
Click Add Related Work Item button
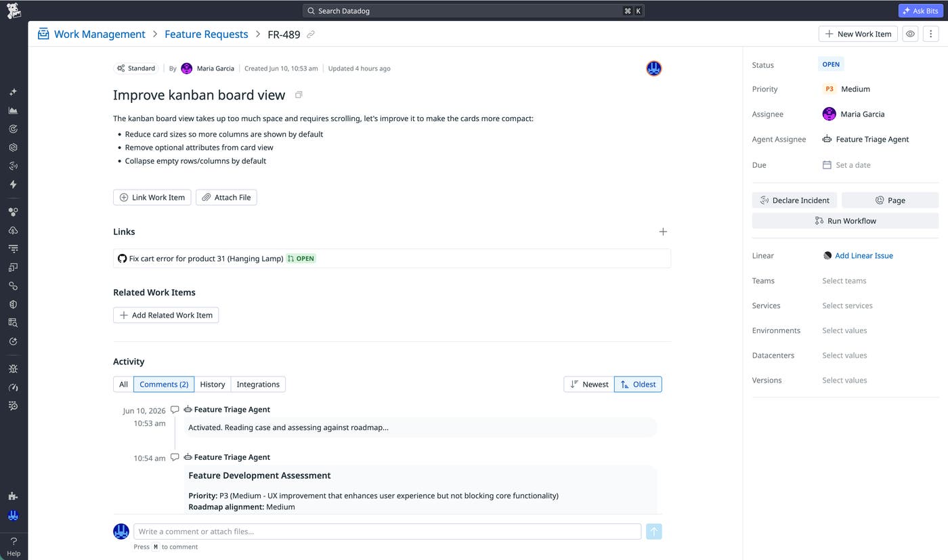coord(166,315)
